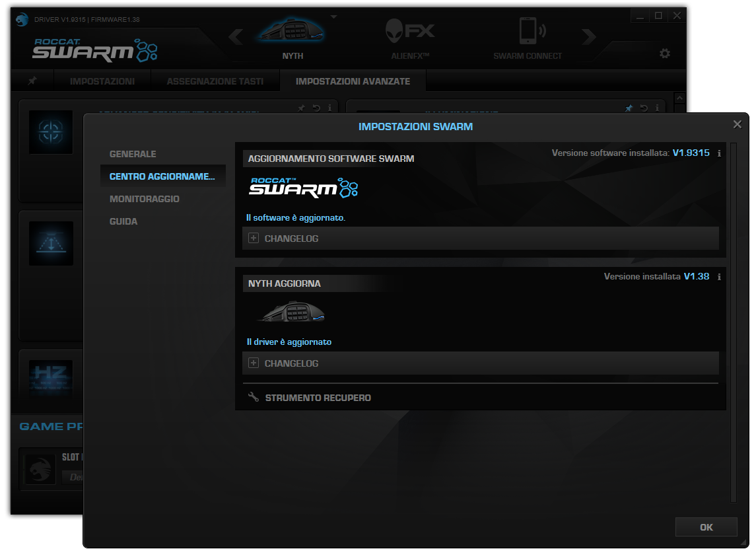Open the GUIDA section
756x555 pixels.
(x=123, y=221)
